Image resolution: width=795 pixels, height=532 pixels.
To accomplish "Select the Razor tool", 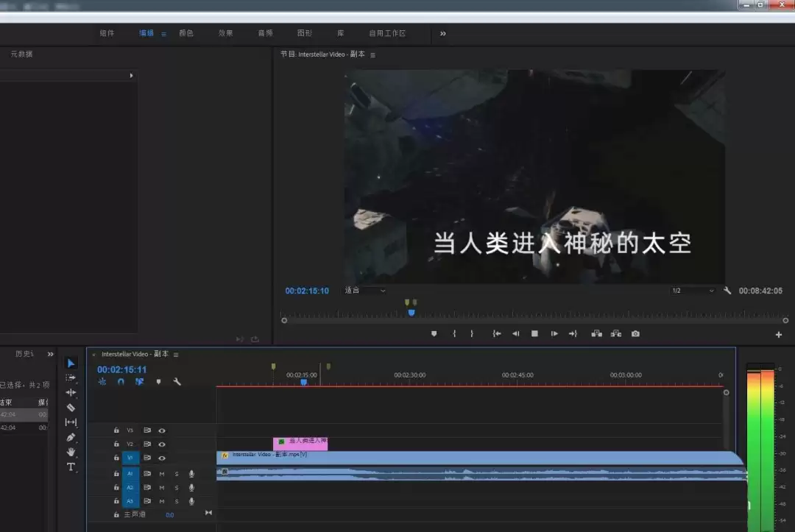I will click(71, 408).
